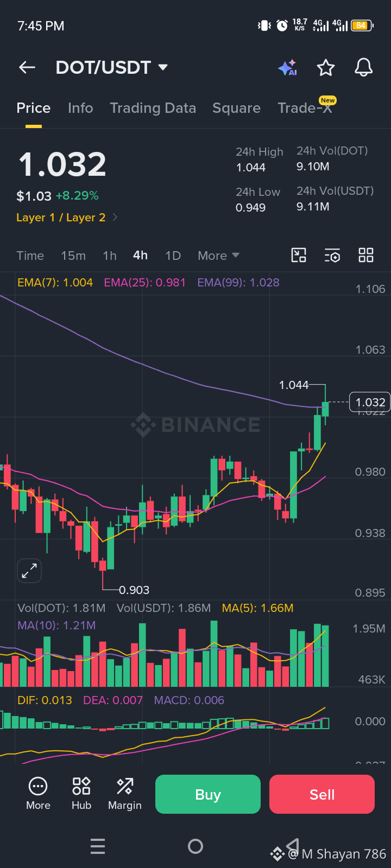Open the four-squares chart layout icon
This screenshot has width=391, height=868.
pyautogui.click(x=366, y=255)
